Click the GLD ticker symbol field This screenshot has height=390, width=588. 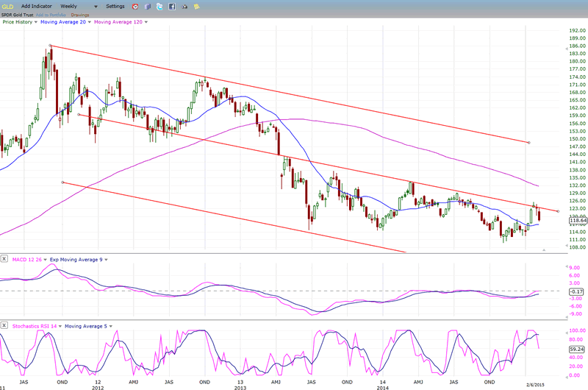pyautogui.click(x=9, y=6)
